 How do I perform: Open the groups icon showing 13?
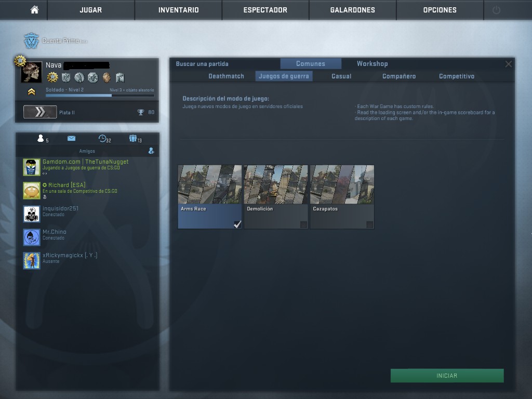pos(133,139)
